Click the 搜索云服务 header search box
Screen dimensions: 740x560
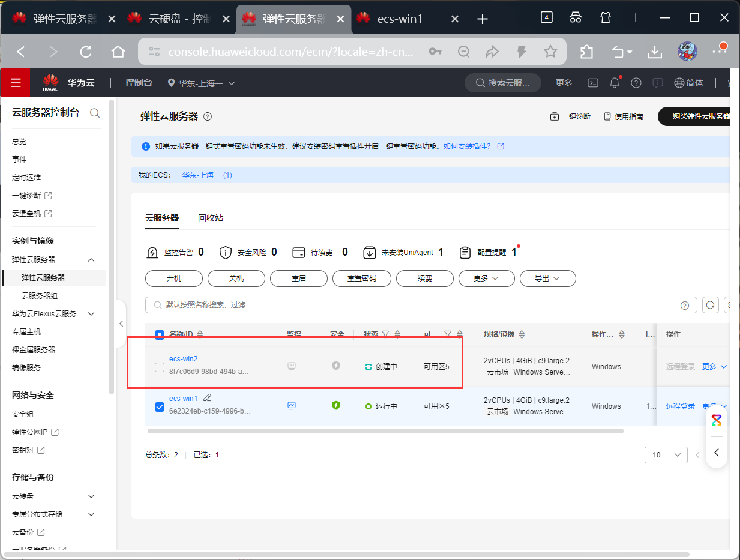[x=503, y=83]
